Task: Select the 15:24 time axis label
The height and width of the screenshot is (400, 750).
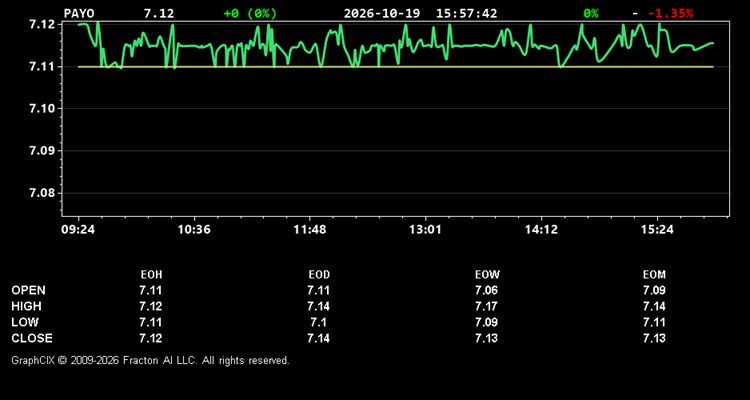Action: click(657, 230)
